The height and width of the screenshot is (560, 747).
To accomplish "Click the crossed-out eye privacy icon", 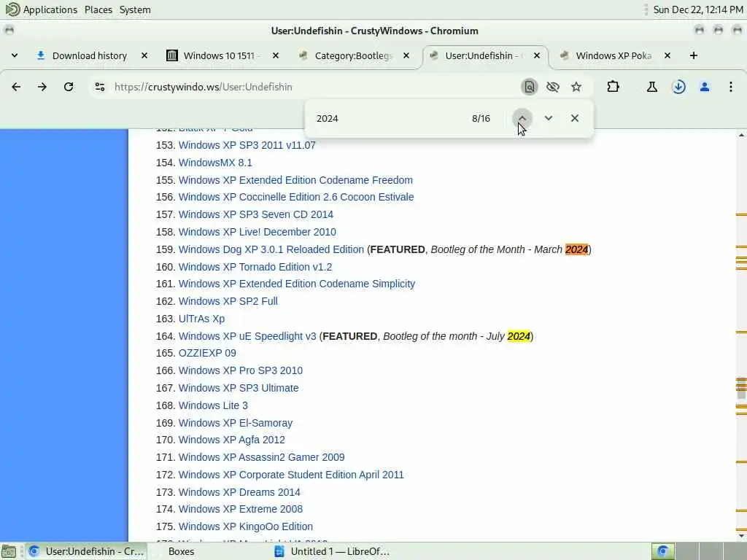I will pos(553,87).
